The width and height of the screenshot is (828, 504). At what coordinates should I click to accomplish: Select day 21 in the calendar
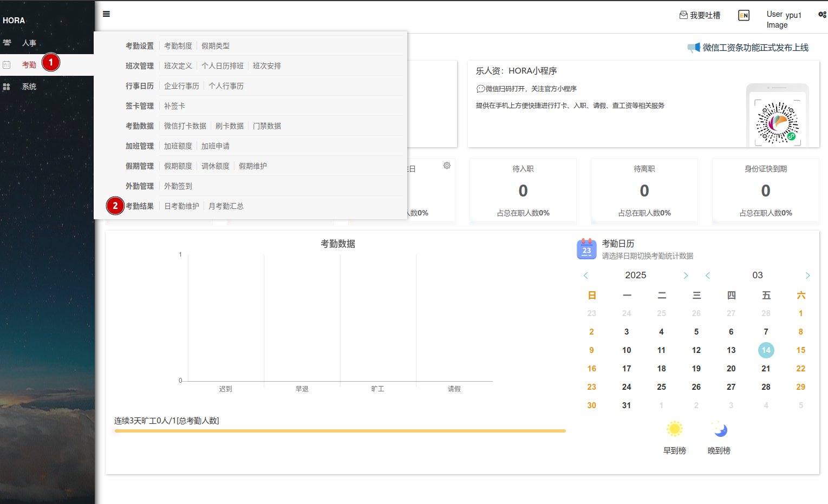click(766, 369)
